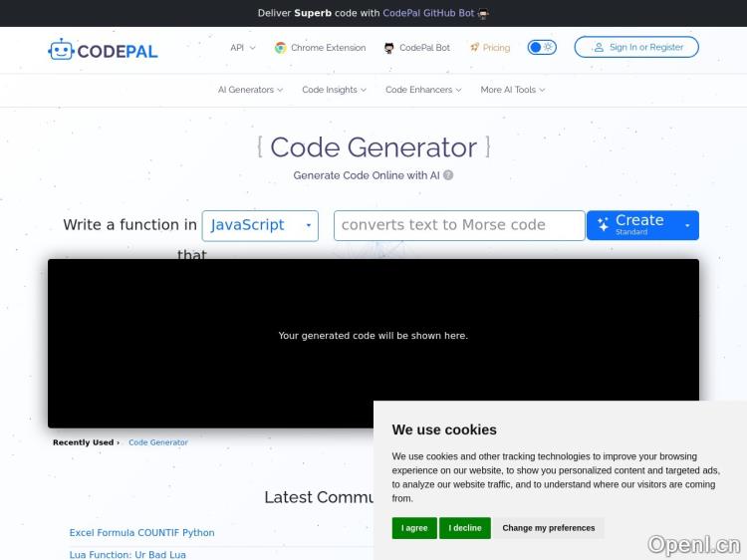Click the Chrome Extension icon
The height and width of the screenshot is (560, 747).
[281, 48]
